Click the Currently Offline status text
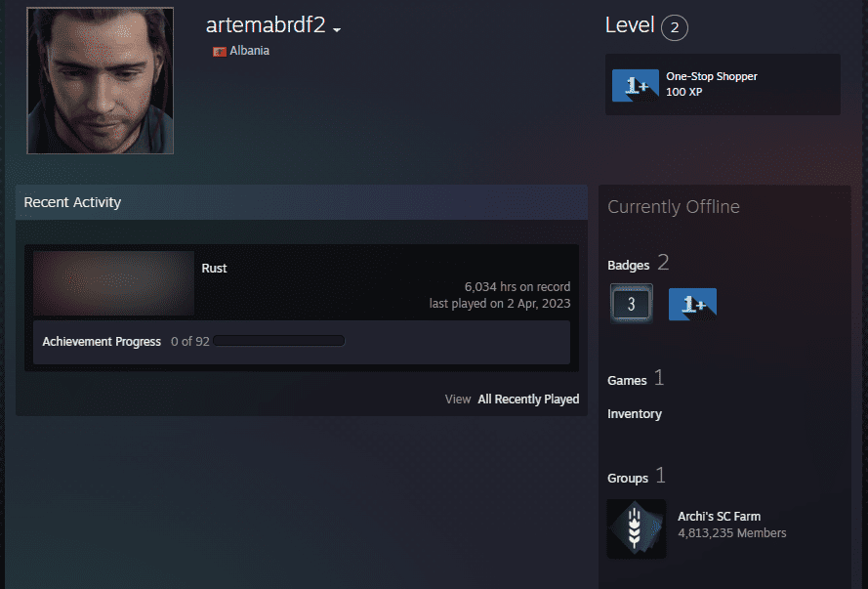This screenshot has height=589, width=868. click(x=674, y=206)
